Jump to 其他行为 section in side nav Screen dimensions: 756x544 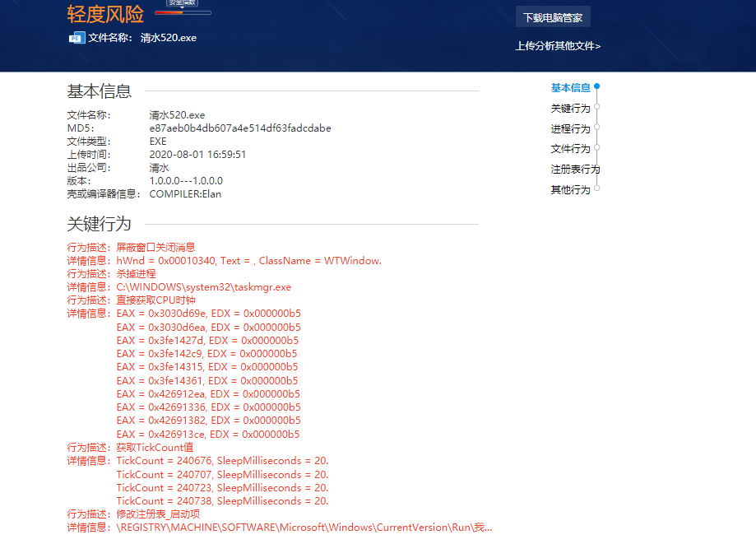coord(570,189)
